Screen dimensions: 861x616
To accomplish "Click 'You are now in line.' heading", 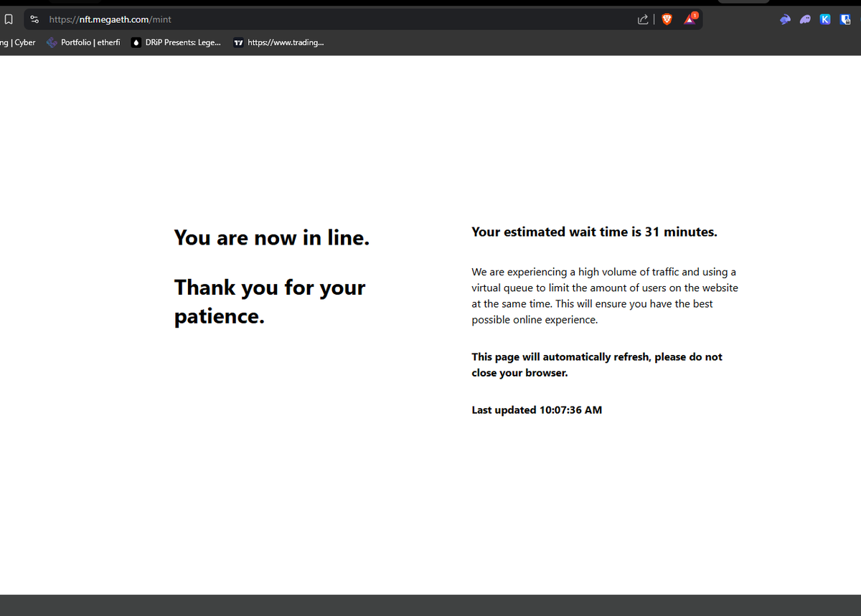I will point(272,237).
